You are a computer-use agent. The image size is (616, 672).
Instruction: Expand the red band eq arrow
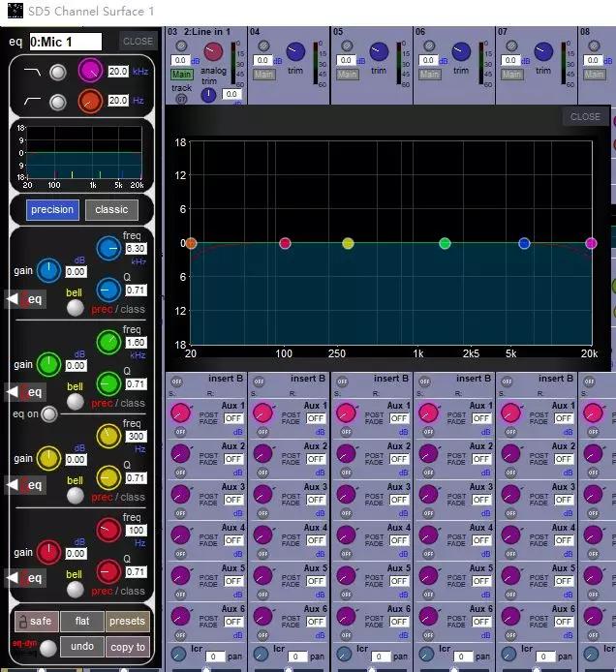(x=26, y=578)
